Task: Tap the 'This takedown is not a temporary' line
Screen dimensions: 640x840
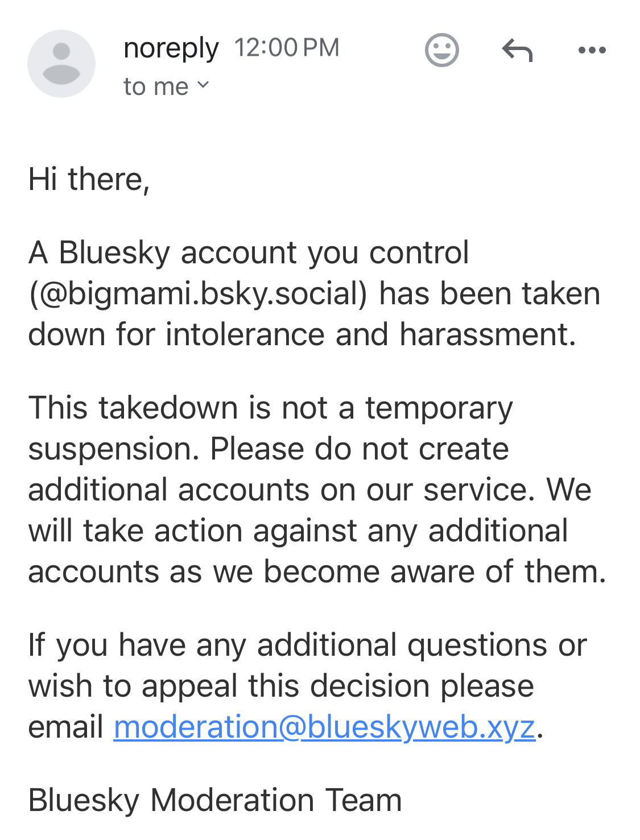Action: click(x=271, y=408)
